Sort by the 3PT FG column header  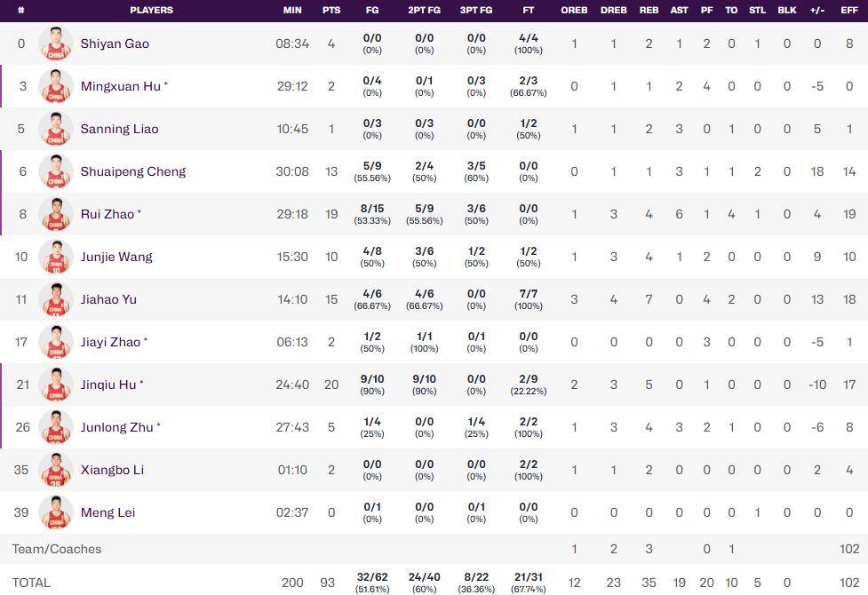click(x=476, y=10)
